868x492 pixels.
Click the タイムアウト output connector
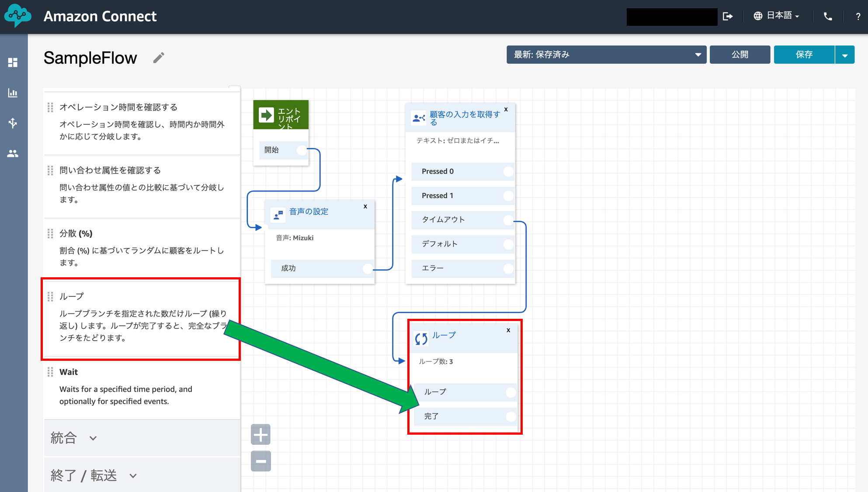(x=508, y=220)
